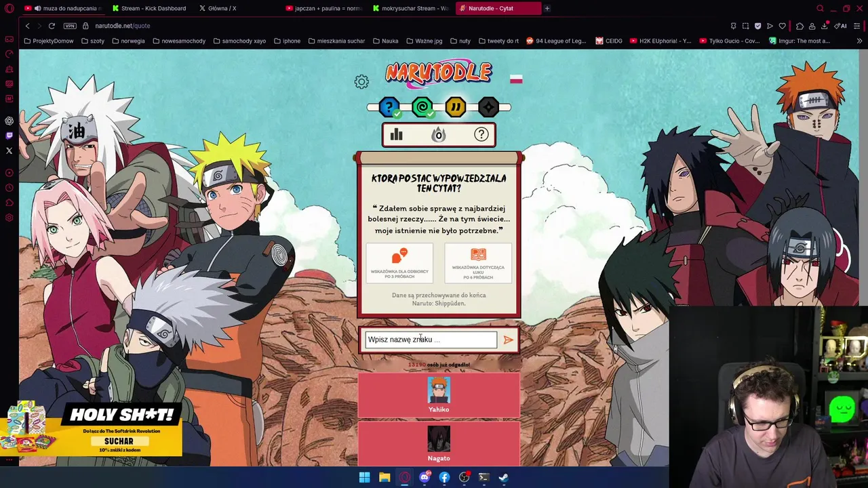Click the Polish flag language selector

click(x=516, y=79)
